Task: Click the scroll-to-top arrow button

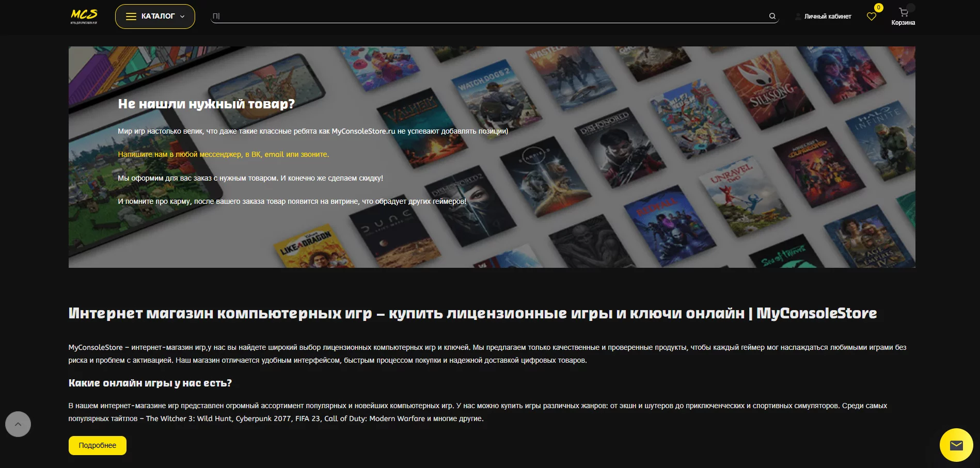Action: click(18, 424)
